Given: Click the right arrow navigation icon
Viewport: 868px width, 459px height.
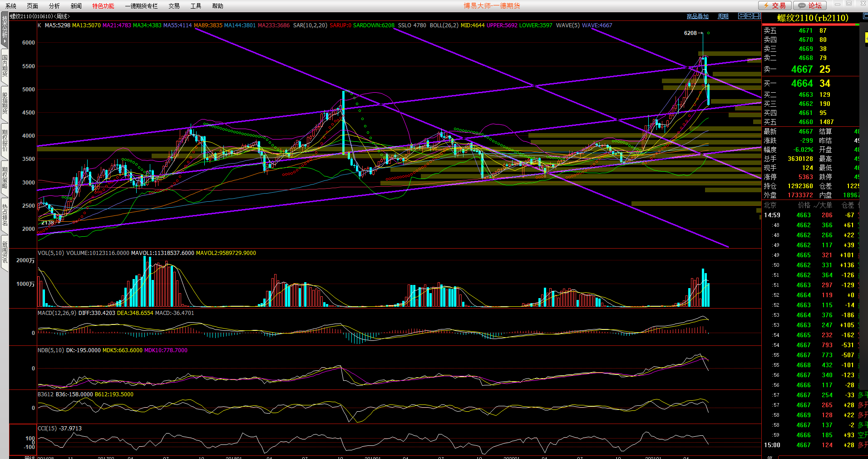Looking at the screenshot, I should pos(750,16).
